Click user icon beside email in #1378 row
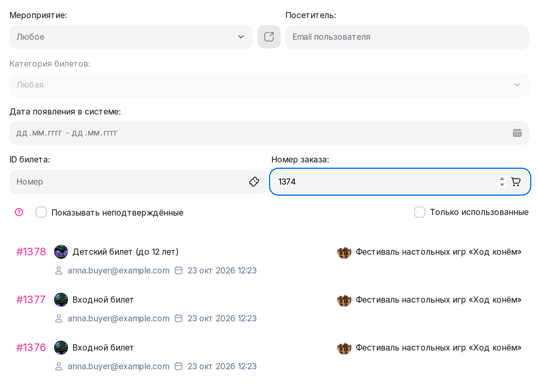The image size is (538, 392). [x=59, y=270]
